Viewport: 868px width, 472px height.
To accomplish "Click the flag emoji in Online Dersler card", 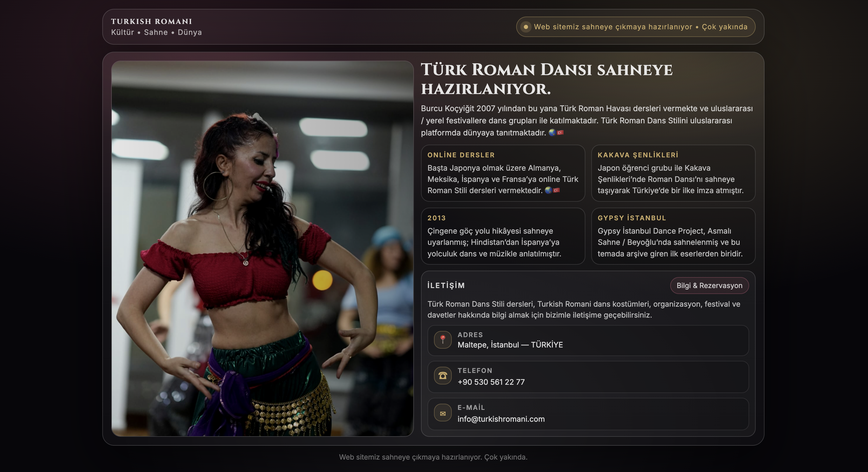I will click(x=557, y=190).
